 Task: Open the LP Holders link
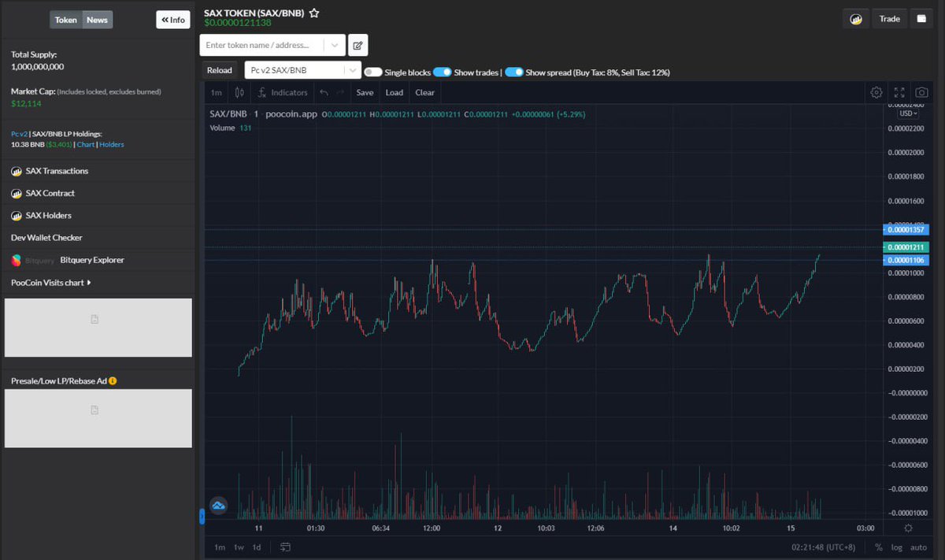(x=111, y=144)
